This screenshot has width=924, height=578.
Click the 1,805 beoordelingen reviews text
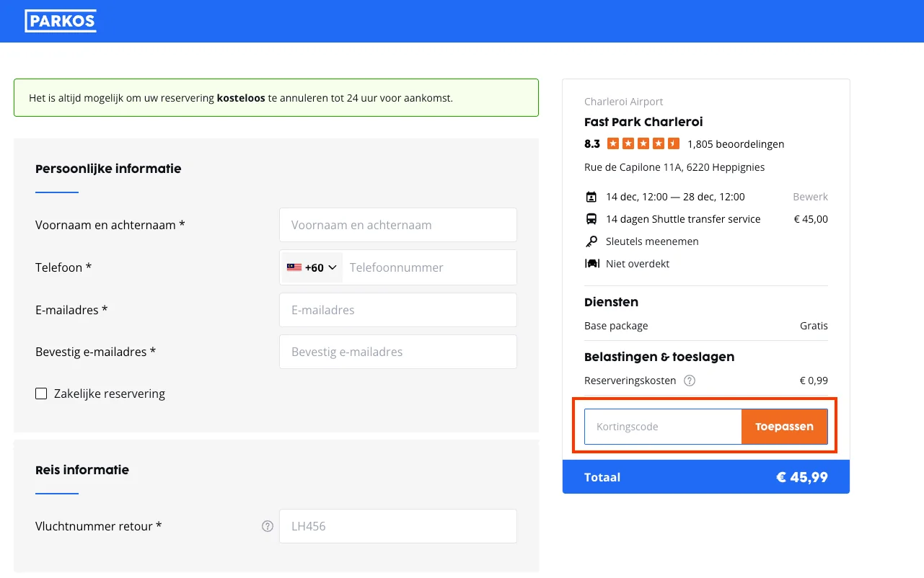click(x=736, y=144)
